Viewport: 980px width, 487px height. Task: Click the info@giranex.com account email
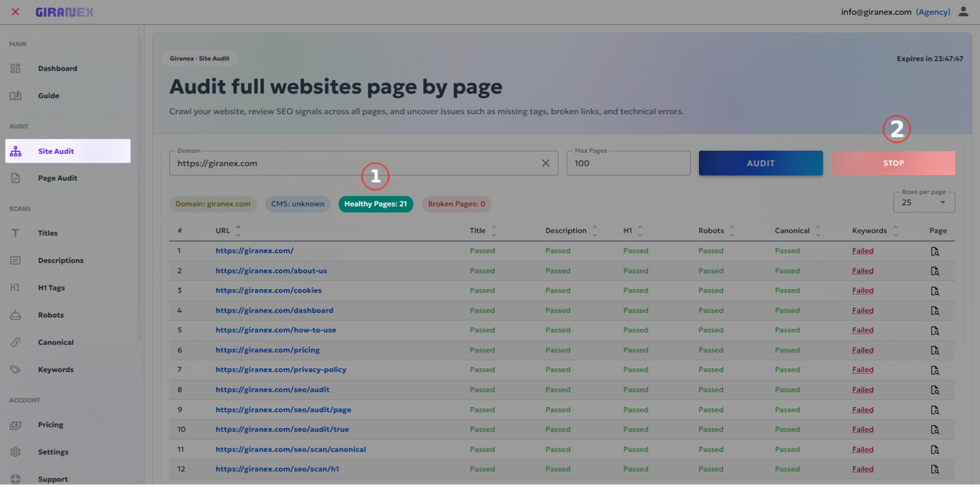coord(876,12)
